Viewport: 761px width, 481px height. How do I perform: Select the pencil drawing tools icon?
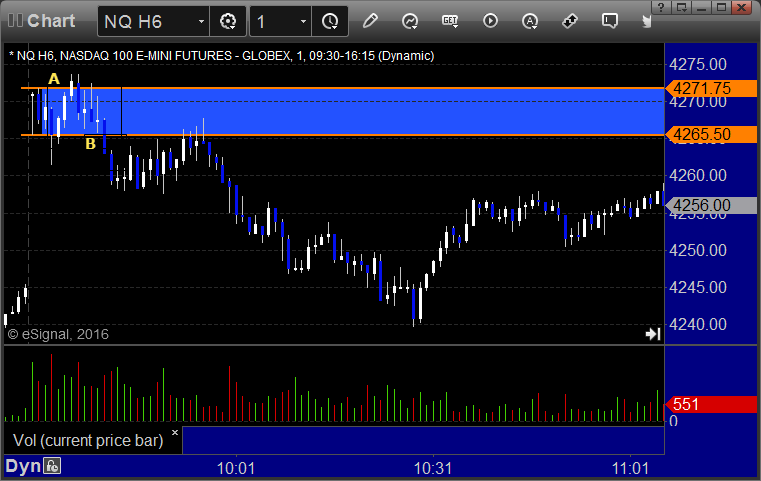(x=370, y=21)
